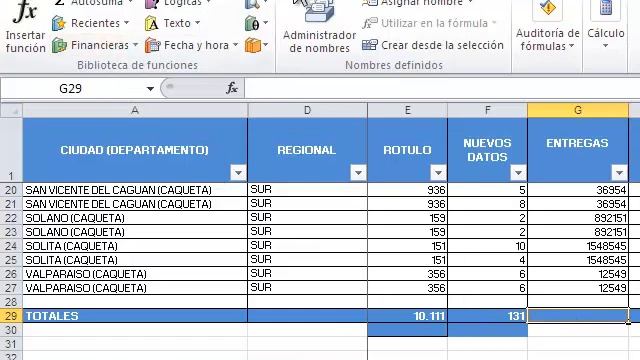Click Crear desde la selección

[x=433, y=45]
